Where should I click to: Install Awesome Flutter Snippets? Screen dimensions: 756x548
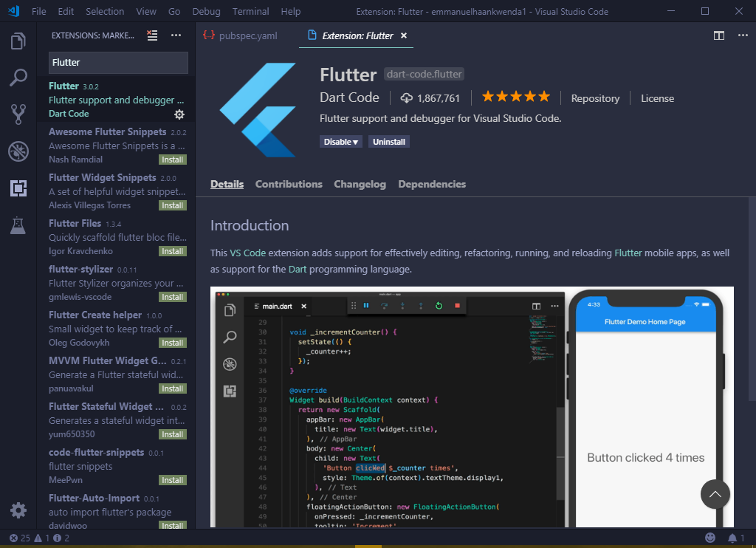point(172,159)
